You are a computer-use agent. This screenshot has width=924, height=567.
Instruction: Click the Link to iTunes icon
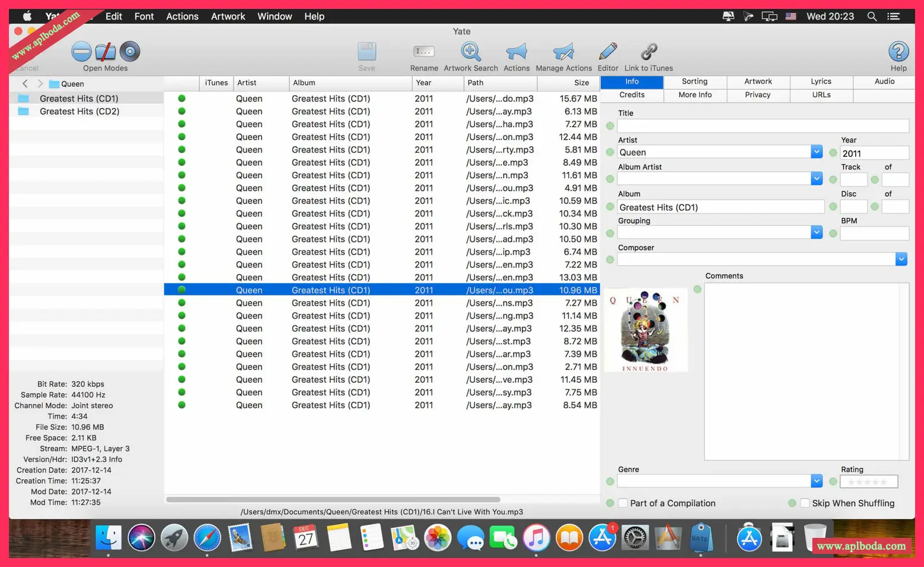[x=648, y=52]
